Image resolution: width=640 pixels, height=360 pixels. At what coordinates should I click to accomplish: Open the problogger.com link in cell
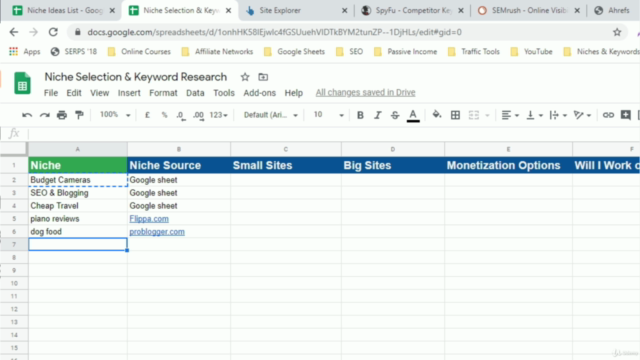point(157,232)
